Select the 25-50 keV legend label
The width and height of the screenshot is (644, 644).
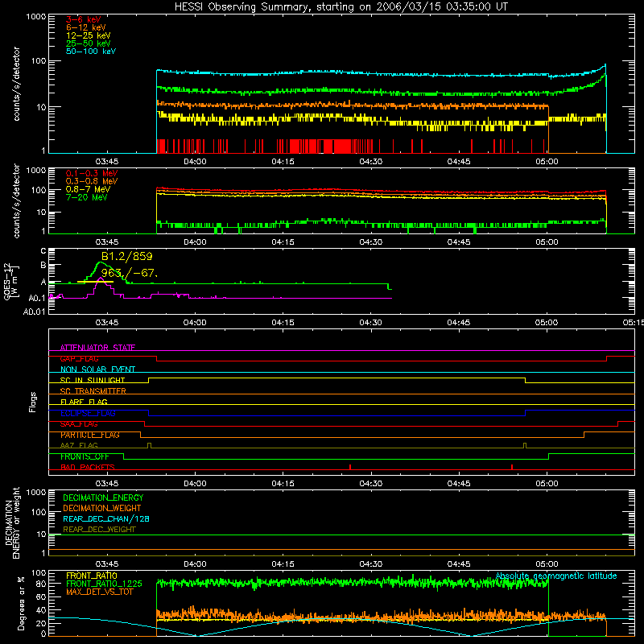point(89,43)
